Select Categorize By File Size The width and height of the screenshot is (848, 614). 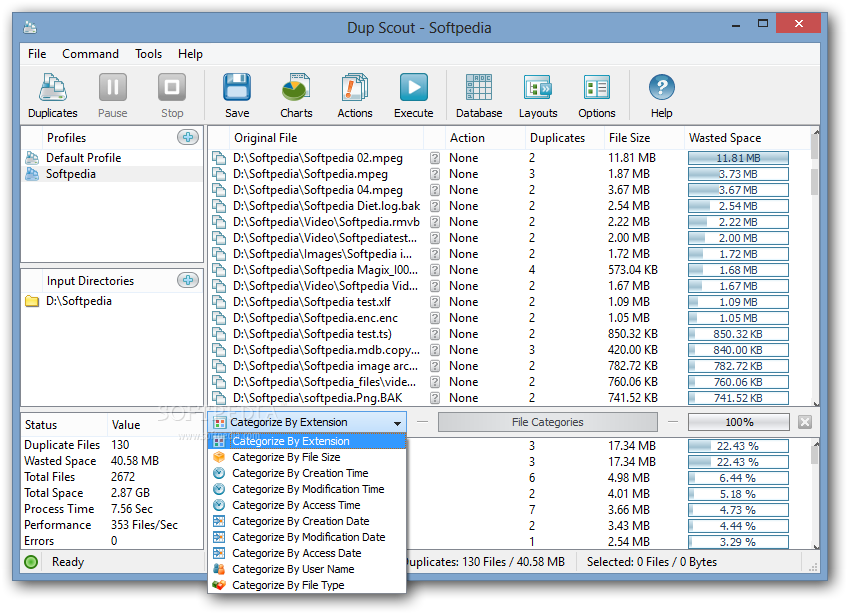click(x=307, y=458)
